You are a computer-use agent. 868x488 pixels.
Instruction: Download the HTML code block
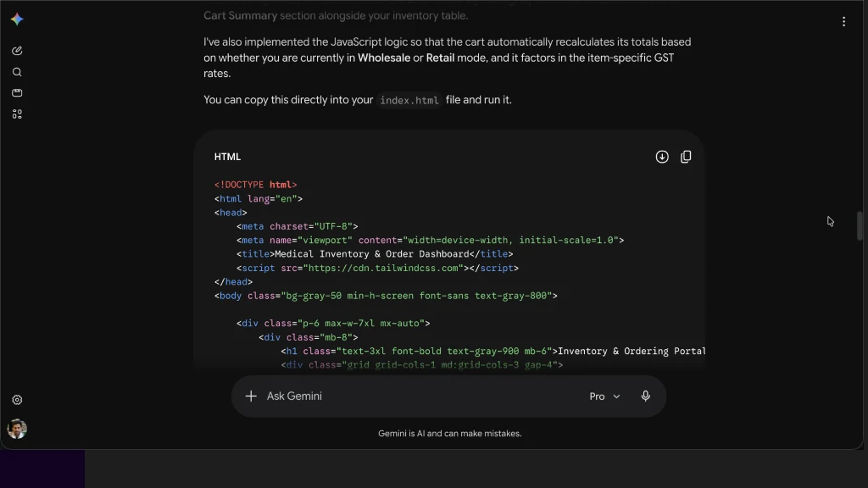click(x=662, y=157)
